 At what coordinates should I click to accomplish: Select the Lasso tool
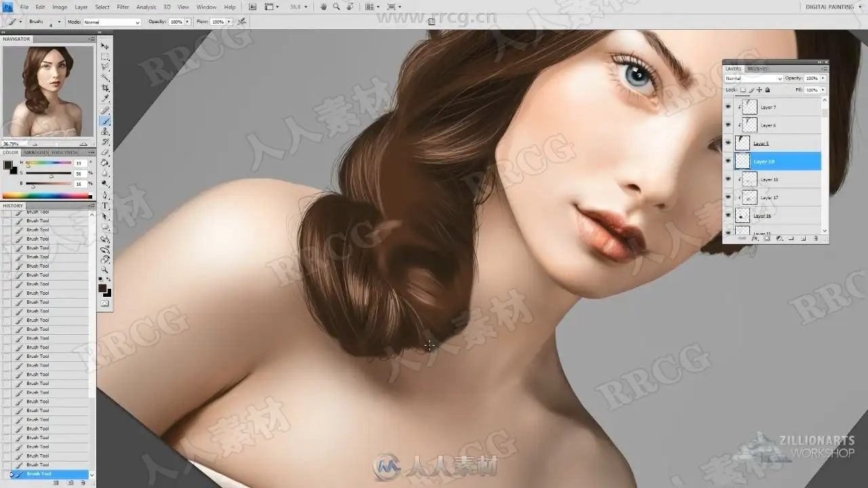pyautogui.click(x=105, y=67)
